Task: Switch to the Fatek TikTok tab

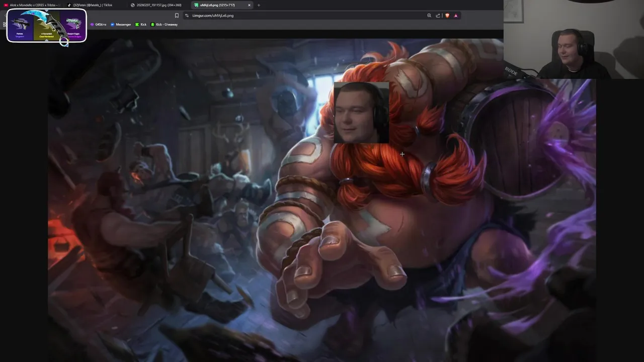Action: click(95, 5)
